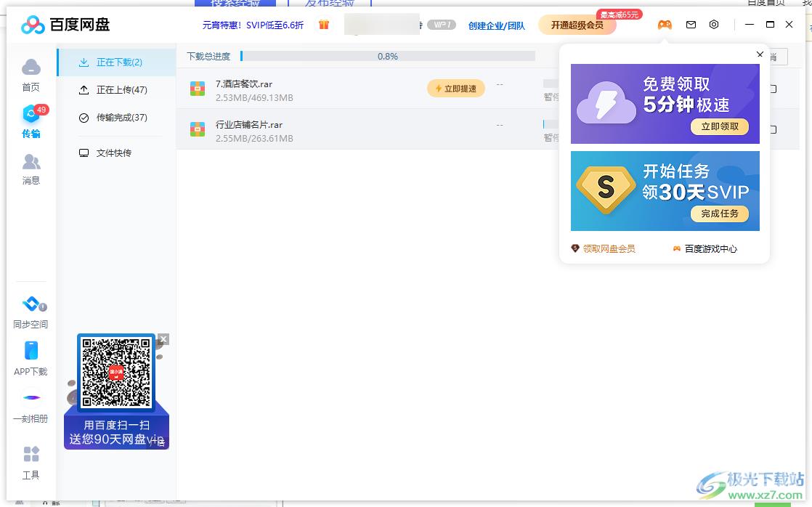Viewport: 812px width, 507px height.
Task: Click the 最高减65元 discount badge
Action: [620, 15]
